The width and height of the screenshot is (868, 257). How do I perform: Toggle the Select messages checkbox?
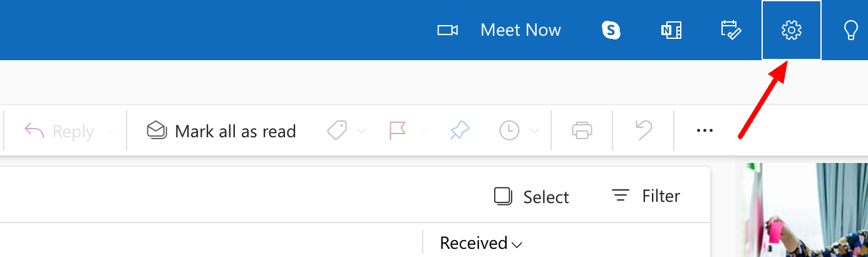click(503, 196)
